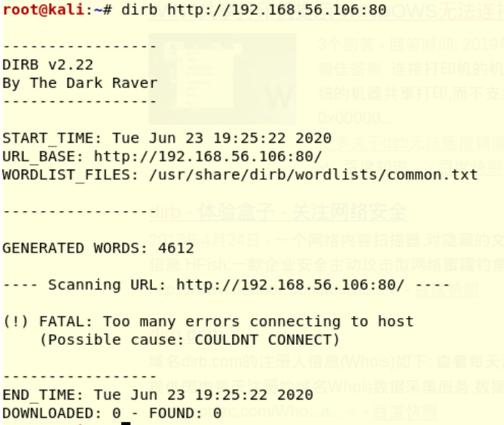Click the GENERATED WORDS: 4612 line
This screenshot has height=425, width=504.
pos(98,248)
